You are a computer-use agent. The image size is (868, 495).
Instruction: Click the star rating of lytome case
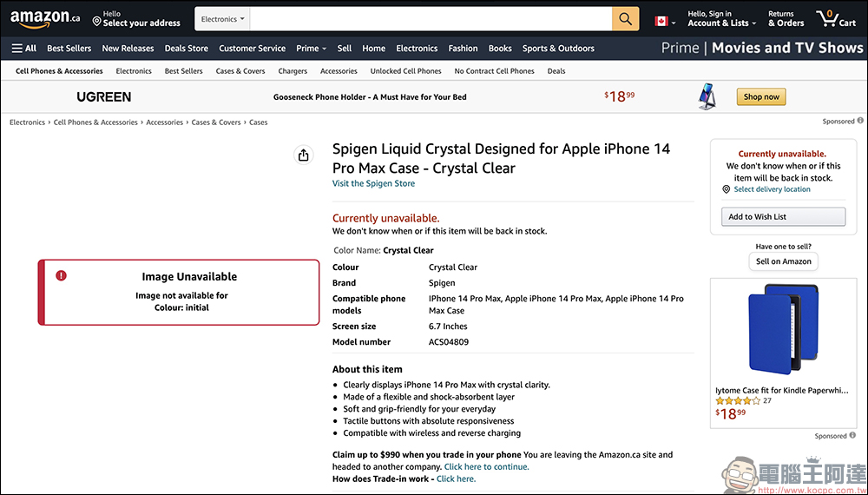coord(737,401)
